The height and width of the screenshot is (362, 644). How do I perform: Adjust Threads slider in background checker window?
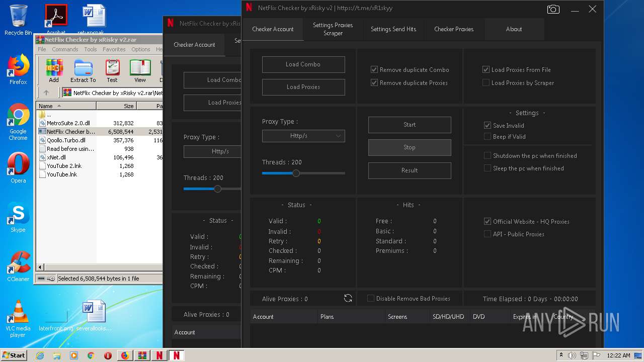pos(212,189)
